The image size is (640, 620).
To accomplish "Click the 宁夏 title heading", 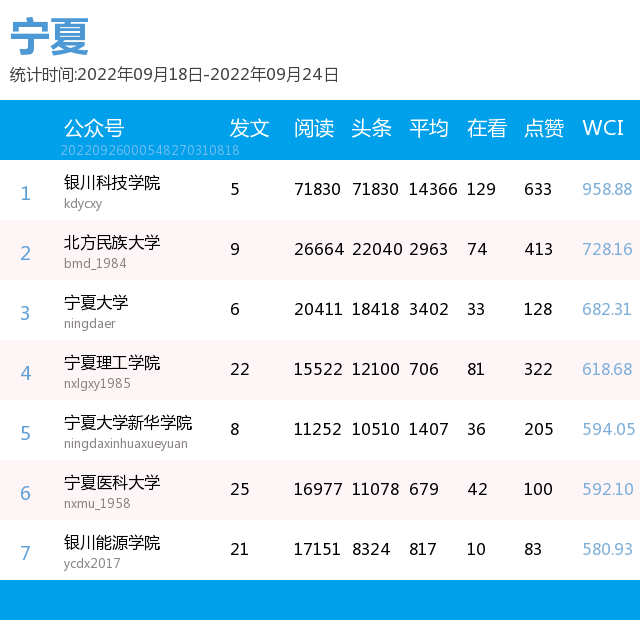I will [49, 36].
